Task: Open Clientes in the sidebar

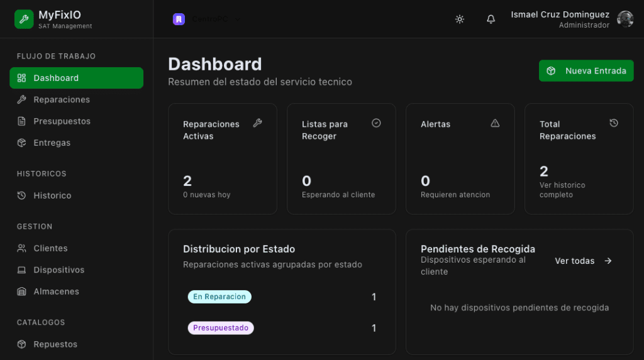Action: coord(76,248)
